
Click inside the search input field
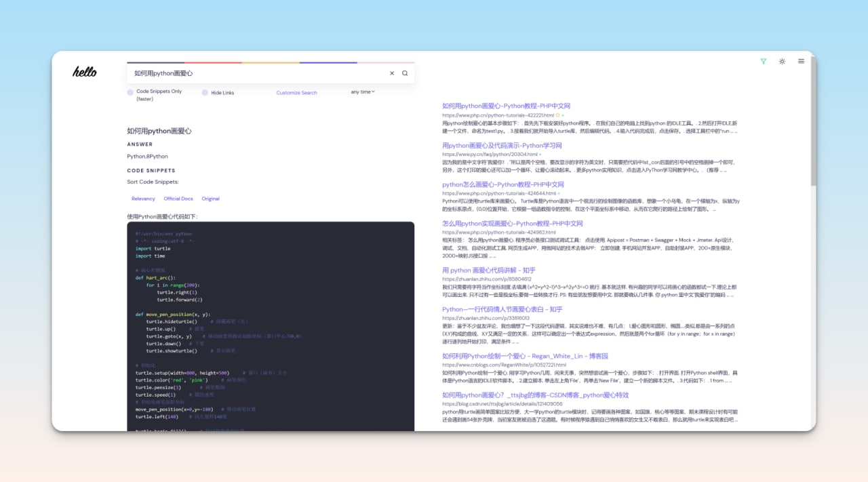[258, 73]
